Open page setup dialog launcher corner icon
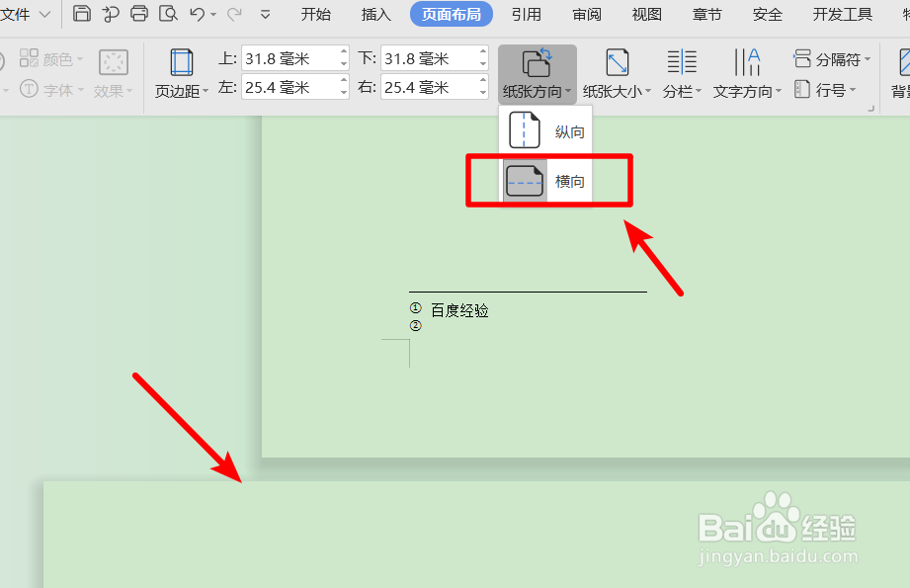 (x=870, y=108)
